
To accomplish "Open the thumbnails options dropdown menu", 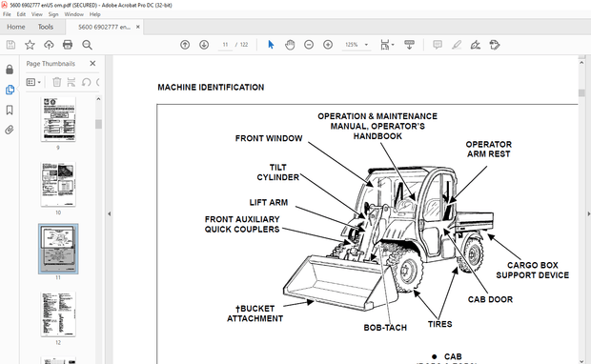I will [33, 82].
